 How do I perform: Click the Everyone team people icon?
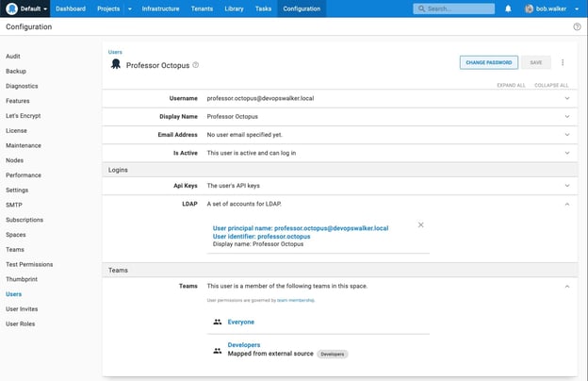[x=218, y=322]
